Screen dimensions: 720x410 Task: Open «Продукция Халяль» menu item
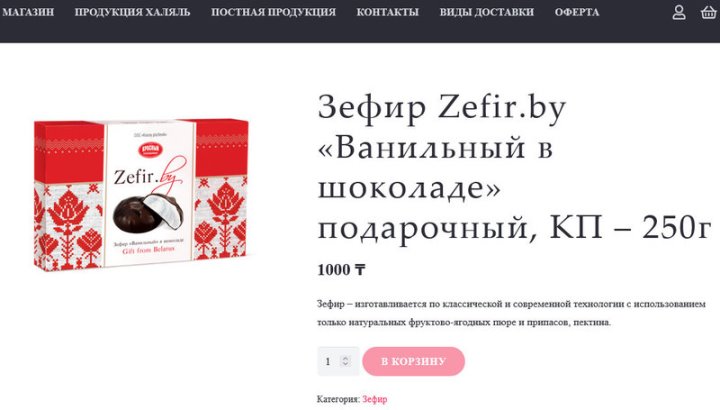coord(132,12)
